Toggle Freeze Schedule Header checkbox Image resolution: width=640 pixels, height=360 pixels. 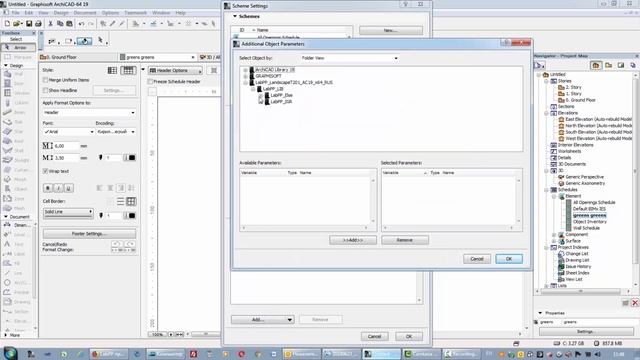tap(150, 82)
